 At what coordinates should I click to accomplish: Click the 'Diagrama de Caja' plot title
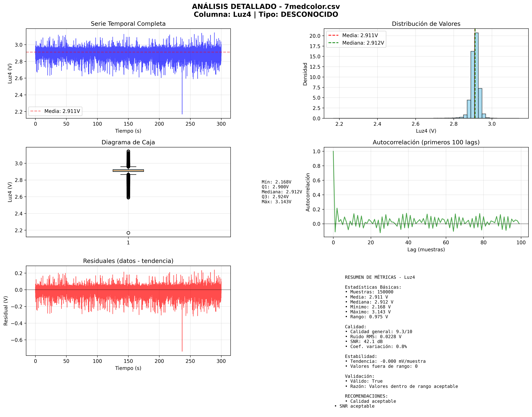[x=128, y=142]
